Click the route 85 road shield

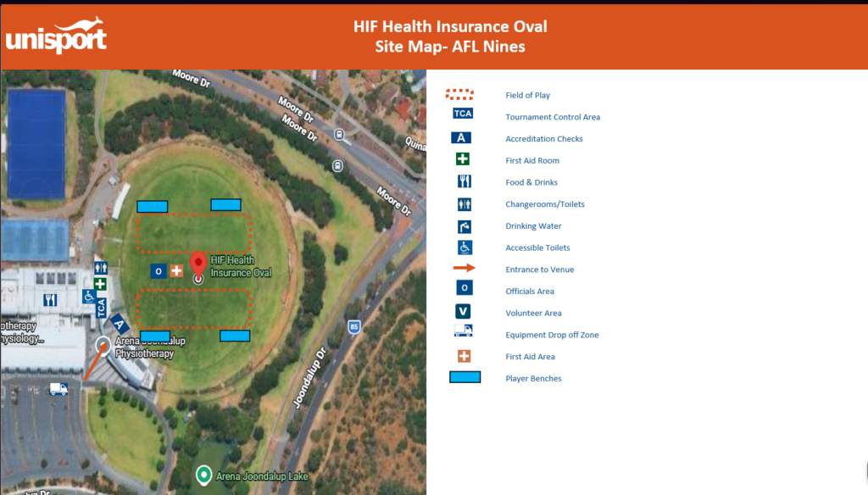[354, 326]
